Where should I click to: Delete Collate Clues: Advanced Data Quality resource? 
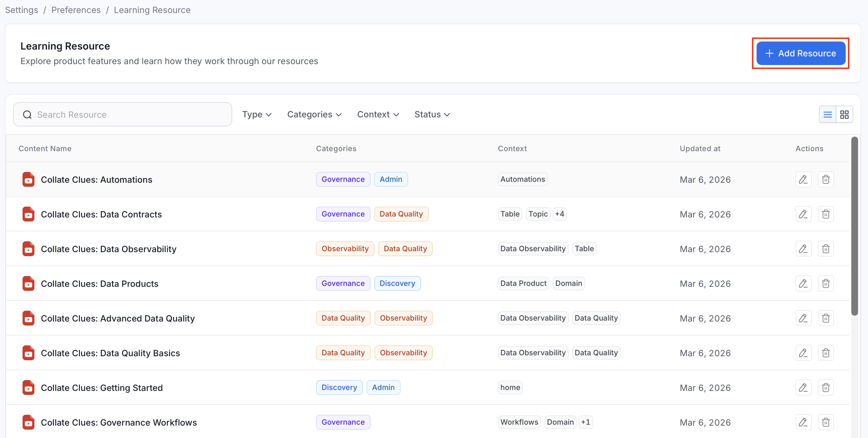[x=826, y=318]
